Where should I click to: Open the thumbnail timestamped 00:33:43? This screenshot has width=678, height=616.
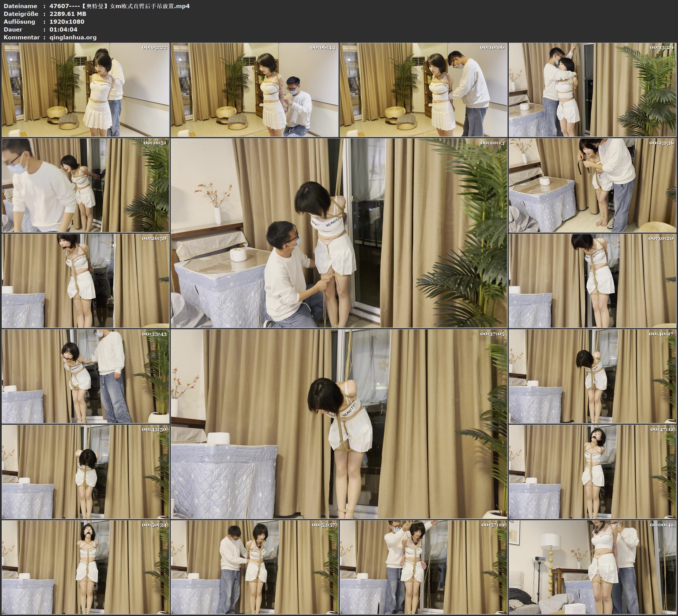coord(85,376)
